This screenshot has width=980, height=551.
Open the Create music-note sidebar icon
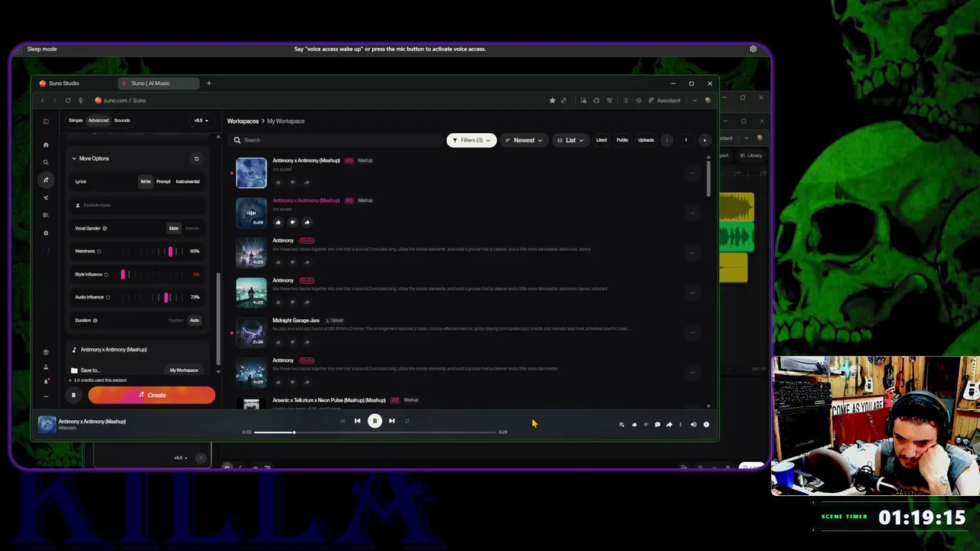pyautogui.click(x=46, y=180)
